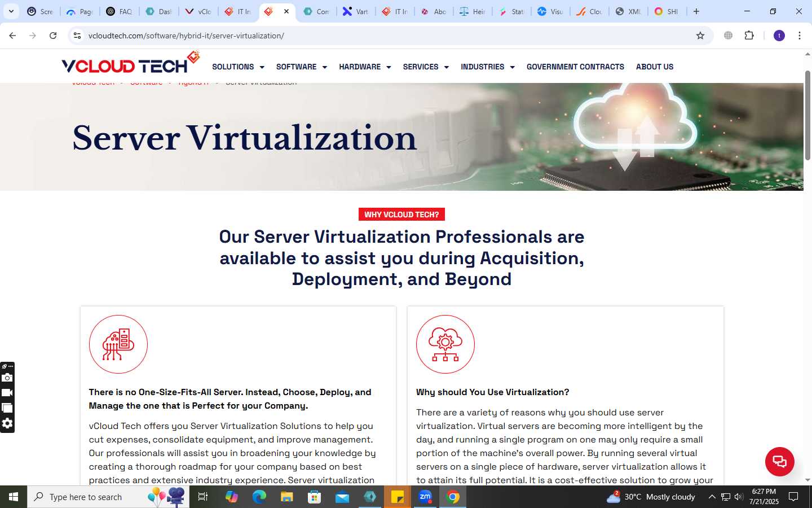Click the server circuit icon in the first card
The width and height of the screenshot is (812, 508).
tap(118, 344)
